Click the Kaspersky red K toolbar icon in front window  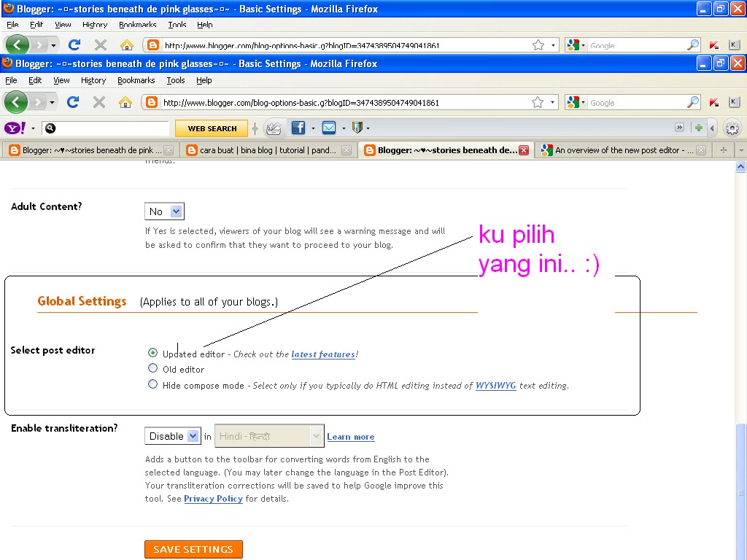pos(714,102)
